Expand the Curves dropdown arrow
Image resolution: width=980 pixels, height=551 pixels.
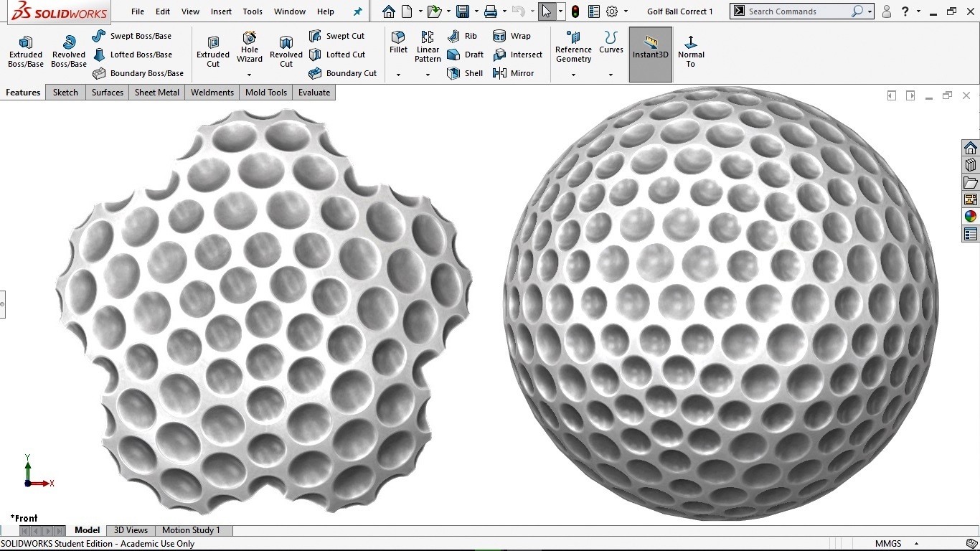pyautogui.click(x=611, y=75)
